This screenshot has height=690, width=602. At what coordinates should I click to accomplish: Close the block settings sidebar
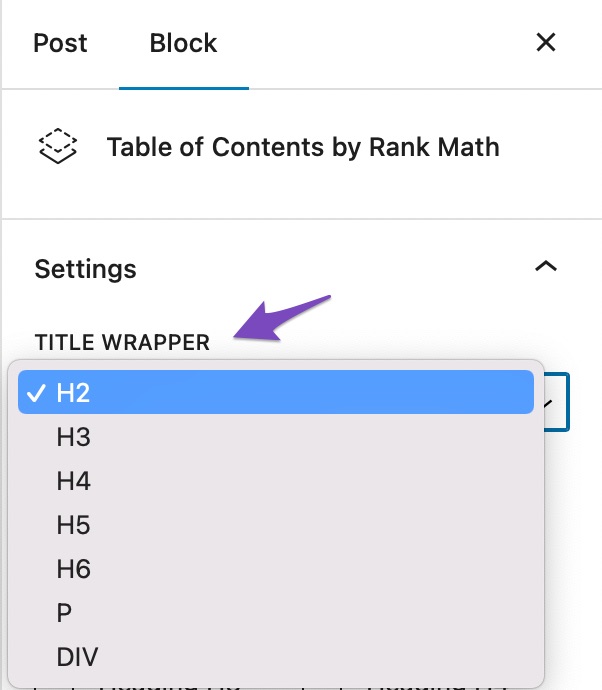pyautogui.click(x=545, y=43)
